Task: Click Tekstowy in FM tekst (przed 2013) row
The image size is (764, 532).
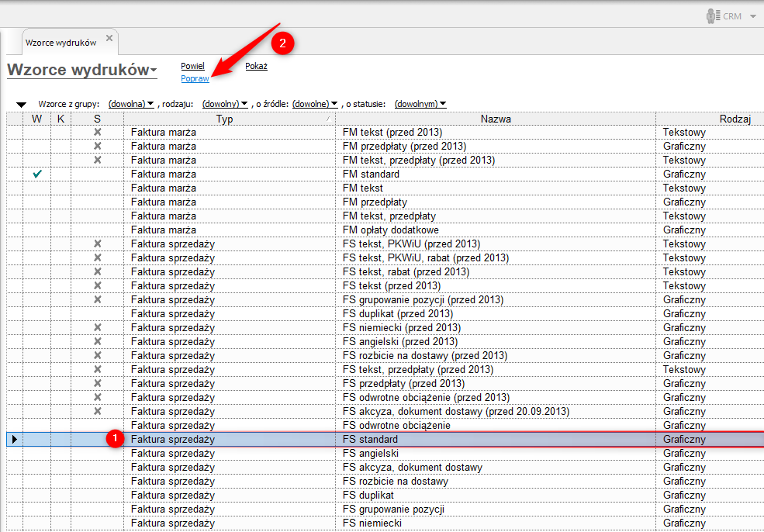Action: pos(684,132)
